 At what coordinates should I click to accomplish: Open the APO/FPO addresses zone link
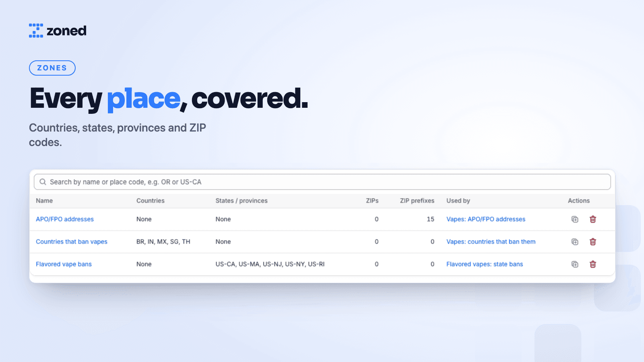tap(65, 219)
